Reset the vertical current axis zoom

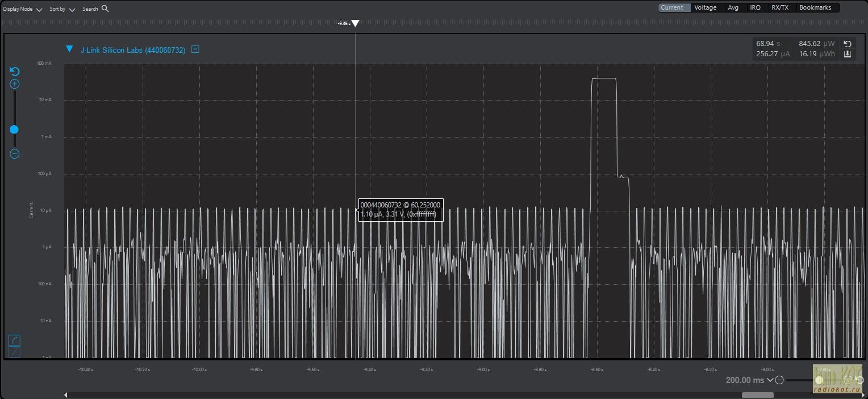click(15, 71)
